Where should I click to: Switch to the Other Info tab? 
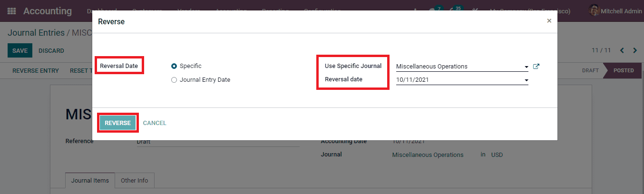(x=135, y=181)
